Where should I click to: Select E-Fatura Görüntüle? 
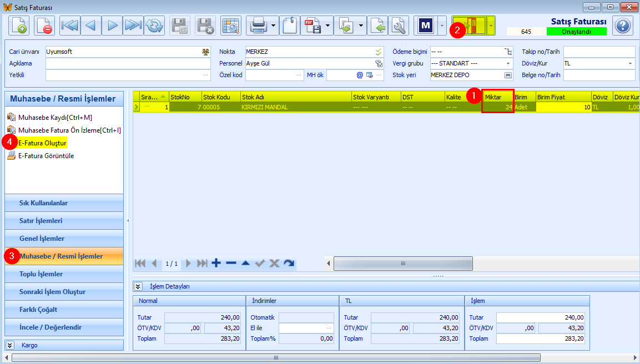pyautogui.click(x=46, y=155)
